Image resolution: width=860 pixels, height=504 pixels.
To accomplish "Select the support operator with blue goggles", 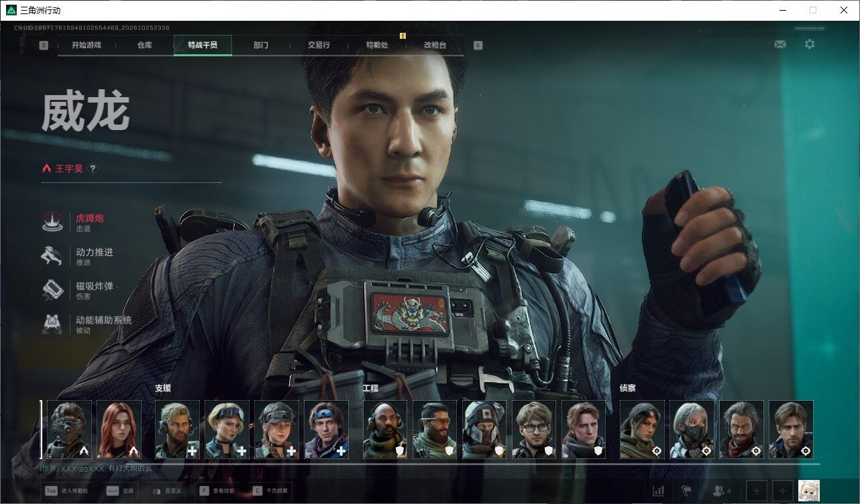I will click(326, 430).
